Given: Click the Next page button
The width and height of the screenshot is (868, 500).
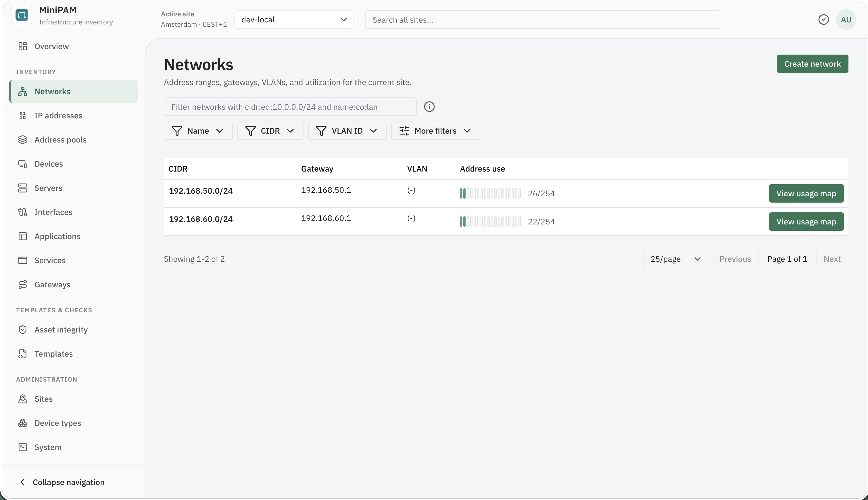Looking at the screenshot, I should coord(832,259).
